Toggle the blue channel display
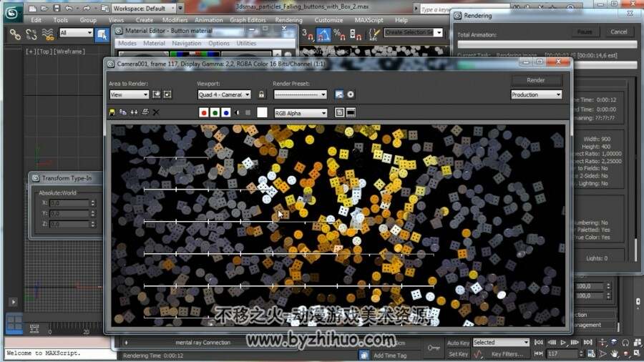Viewport: 644px width, 362px height. (x=226, y=112)
